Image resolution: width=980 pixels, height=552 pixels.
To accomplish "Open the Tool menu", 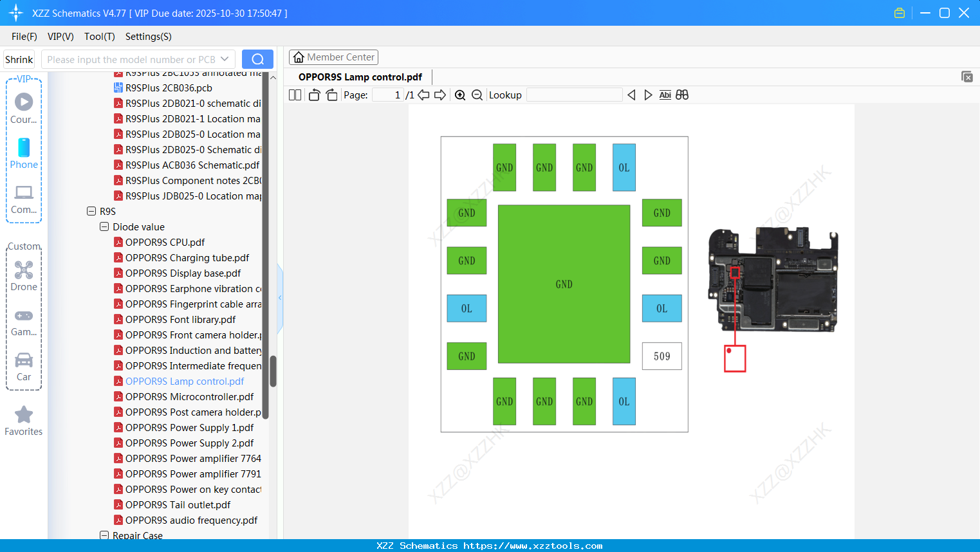I will click(100, 37).
